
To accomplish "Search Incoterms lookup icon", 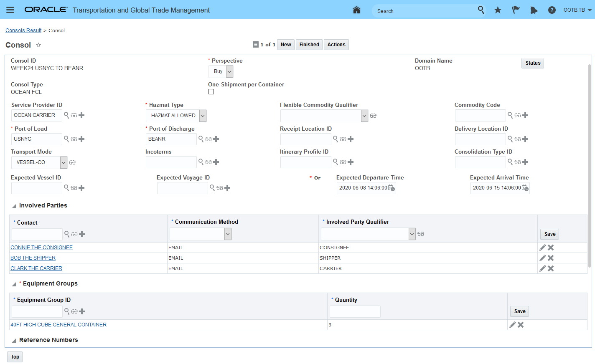I will pyautogui.click(x=201, y=162).
